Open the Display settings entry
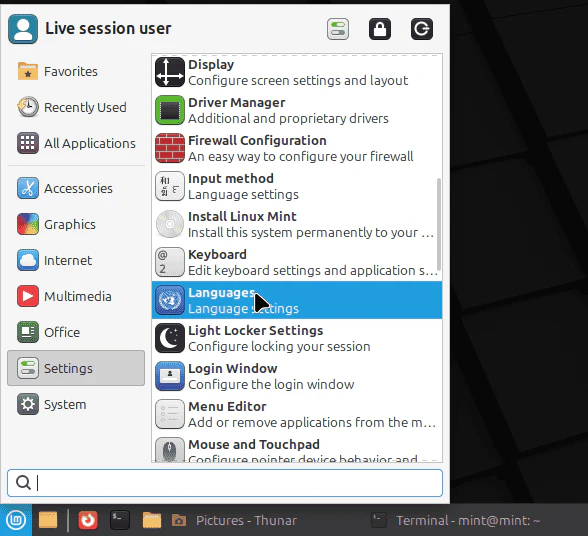The width and height of the screenshot is (588, 536). tap(297, 72)
